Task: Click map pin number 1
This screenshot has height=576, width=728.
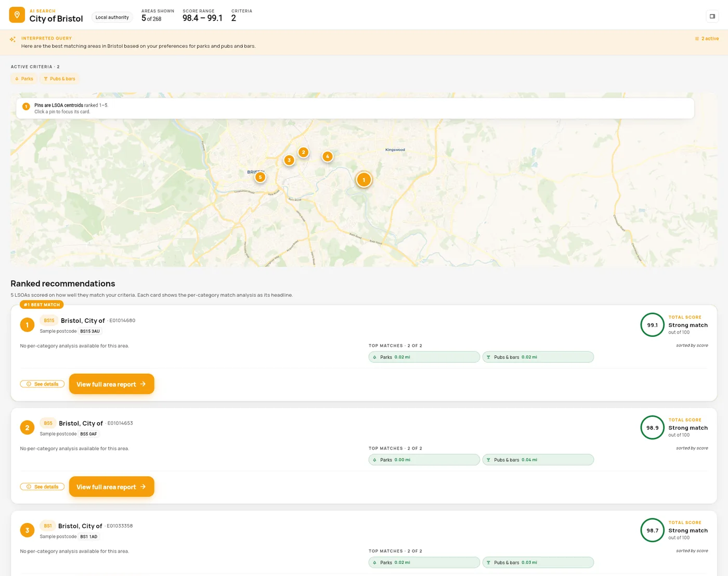Action: pyautogui.click(x=364, y=180)
